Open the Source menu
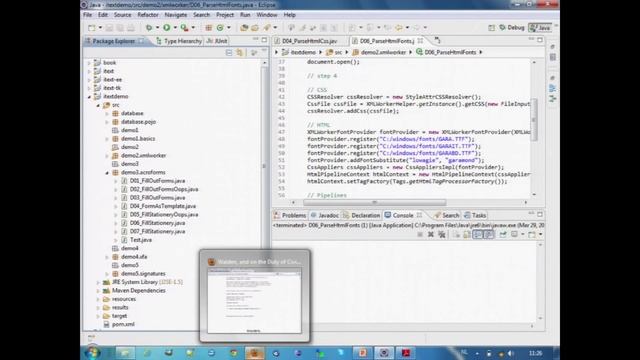640x360 pixels. 122,15
